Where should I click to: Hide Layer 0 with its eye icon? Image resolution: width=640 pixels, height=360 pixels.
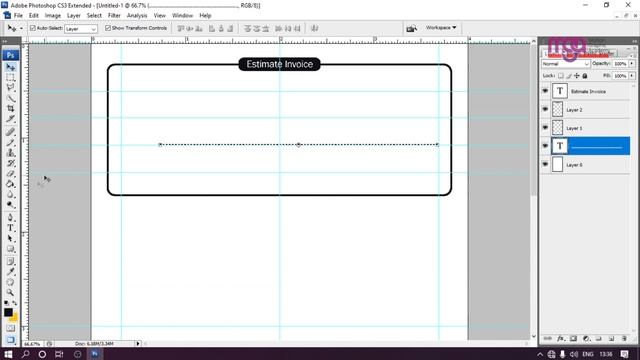(545, 164)
